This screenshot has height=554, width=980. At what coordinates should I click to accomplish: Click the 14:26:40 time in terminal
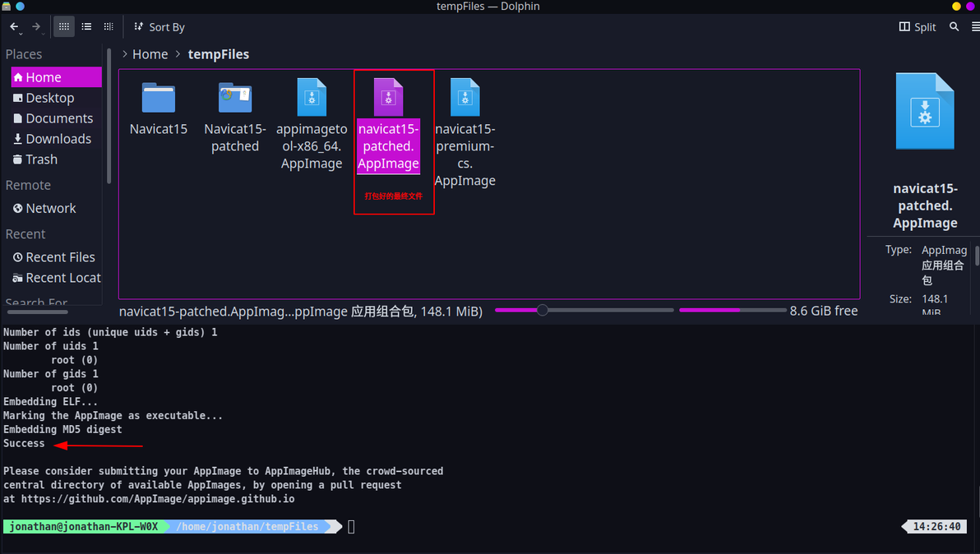coord(936,527)
